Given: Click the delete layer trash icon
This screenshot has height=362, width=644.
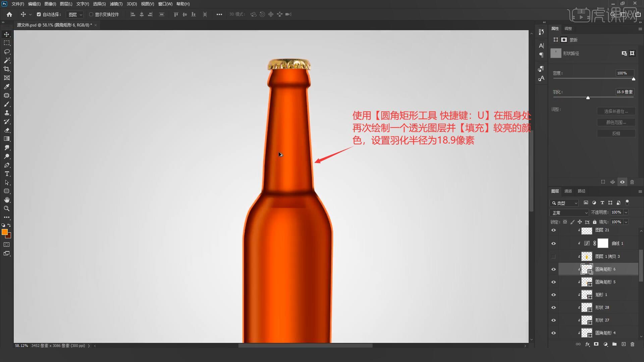Looking at the screenshot, I should click(632, 344).
